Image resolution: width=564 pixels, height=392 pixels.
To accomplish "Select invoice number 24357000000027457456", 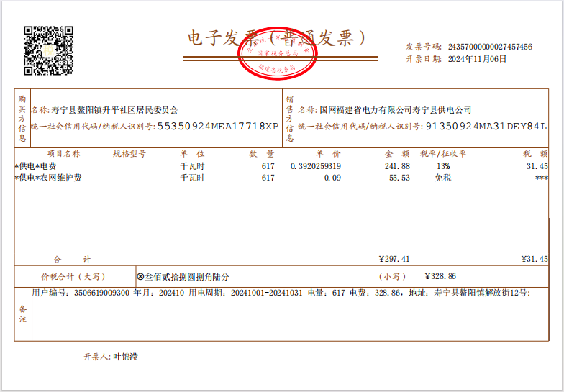I will coord(490,47).
